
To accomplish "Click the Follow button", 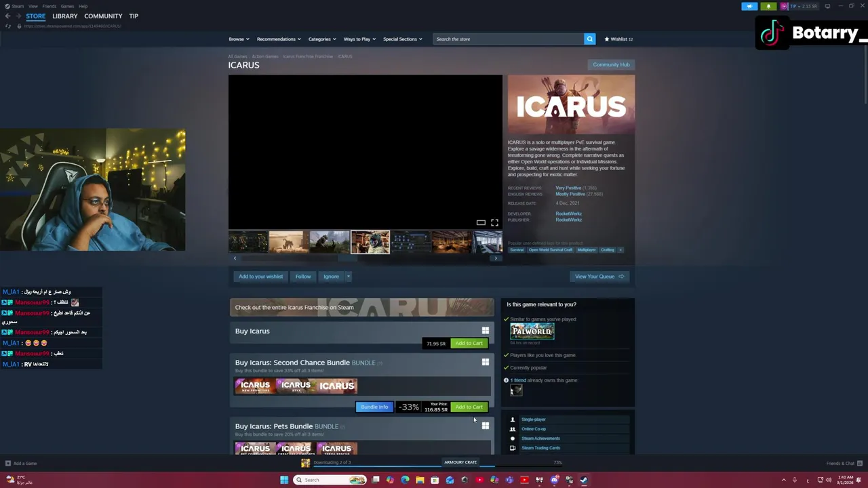I will point(303,277).
